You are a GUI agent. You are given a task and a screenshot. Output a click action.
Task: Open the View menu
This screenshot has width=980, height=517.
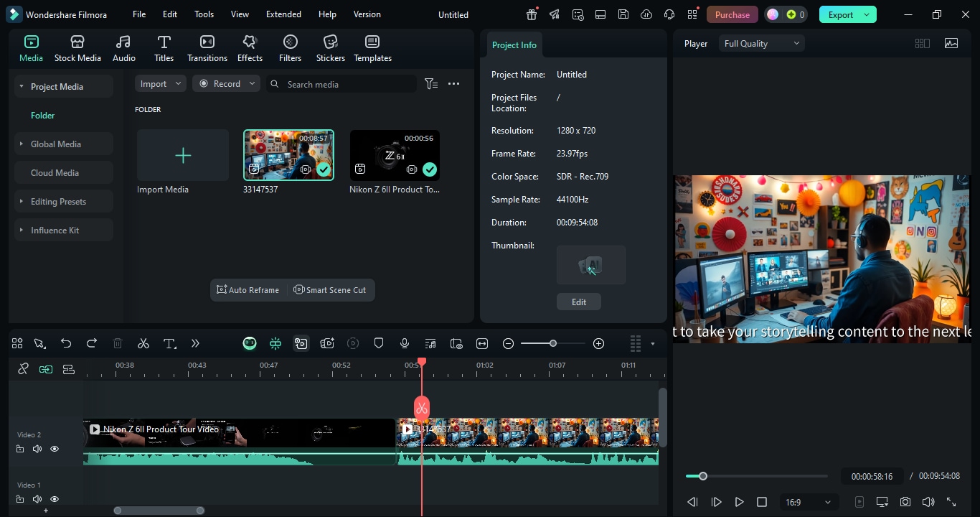[240, 14]
